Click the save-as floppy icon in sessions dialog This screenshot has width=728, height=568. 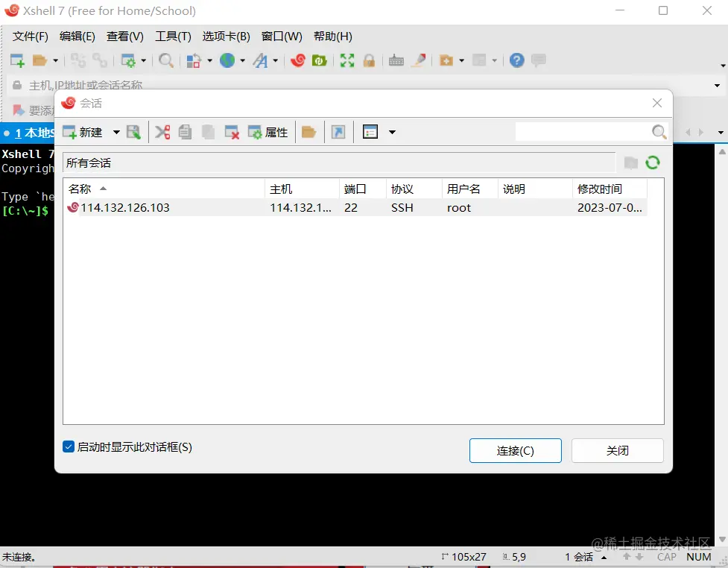pyautogui.click(x=133, y=133)
